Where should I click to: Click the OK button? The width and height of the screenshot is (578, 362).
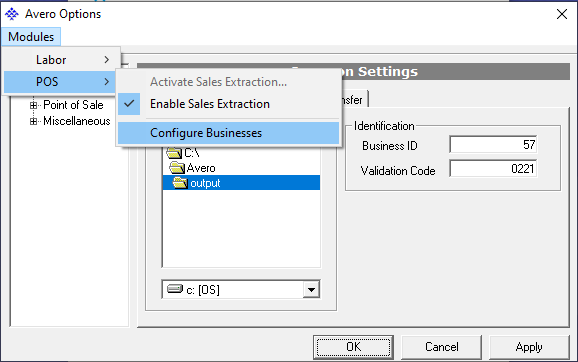(x=354, y=347)
